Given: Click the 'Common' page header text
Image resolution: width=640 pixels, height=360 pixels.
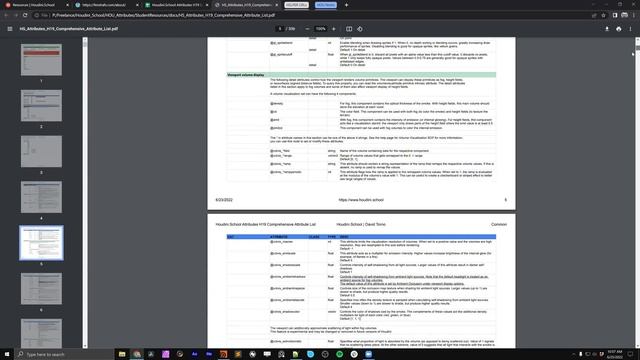Looking at the screenshot, I should click(499, 224).
